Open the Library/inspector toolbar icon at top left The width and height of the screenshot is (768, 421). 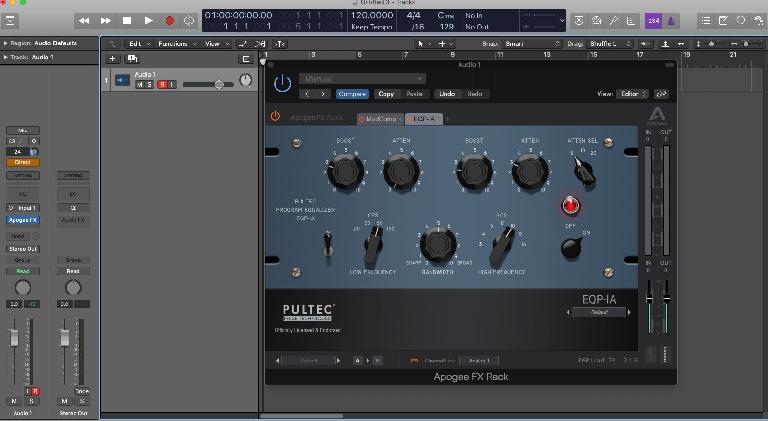pos(10,21)
